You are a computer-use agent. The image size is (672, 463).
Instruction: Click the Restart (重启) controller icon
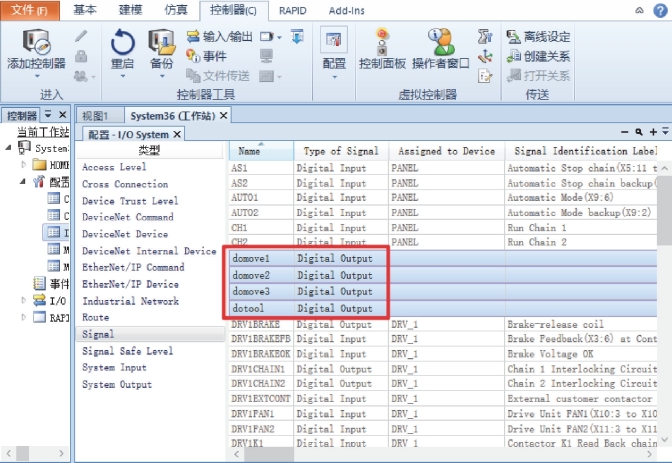122,47
